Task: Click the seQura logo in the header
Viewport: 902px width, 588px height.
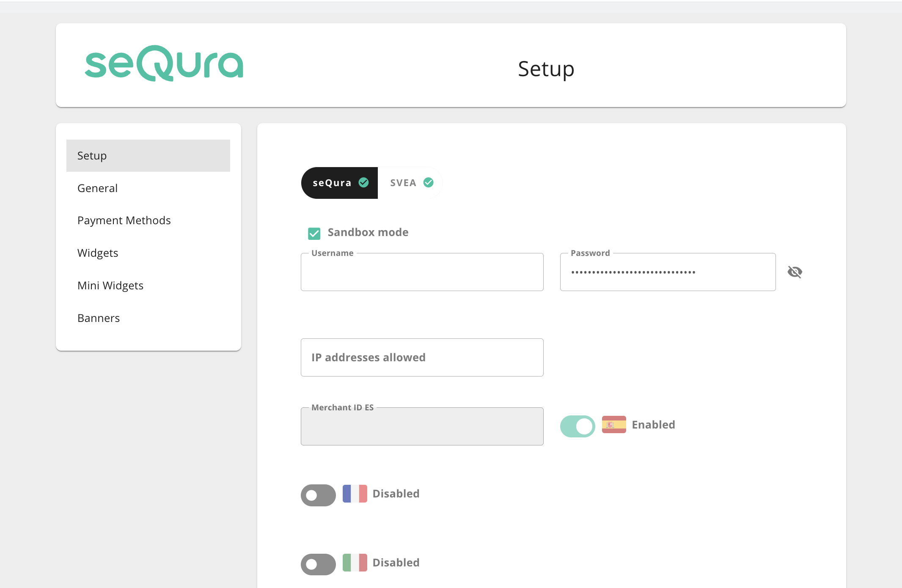Action: 164,63
